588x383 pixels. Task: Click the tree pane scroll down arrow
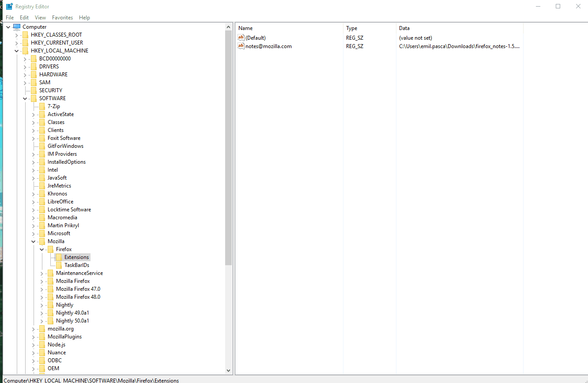click(x=229, y=371)
